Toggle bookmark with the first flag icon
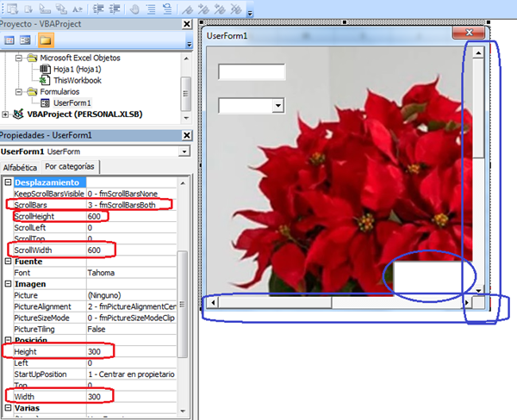The image size is (517, 420). coord(188,9)
